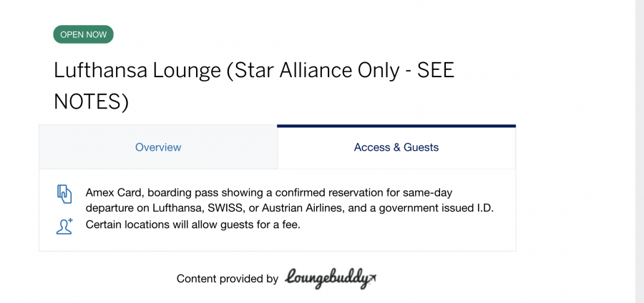This screenshot has height=303, width=644.
Task: Click the paper airplane on LoungeBuddy logo
Action: pyautogui.click(x=370, y=277)
